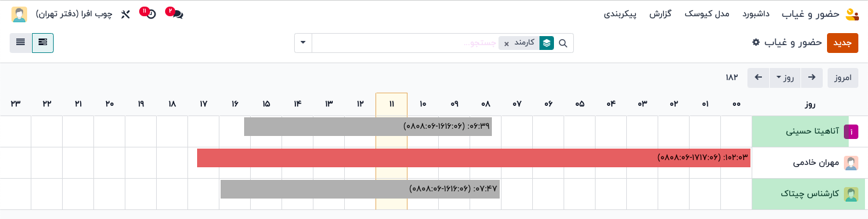
Task: Click the attendance app logo icon
Action: (x=851, y=14)
